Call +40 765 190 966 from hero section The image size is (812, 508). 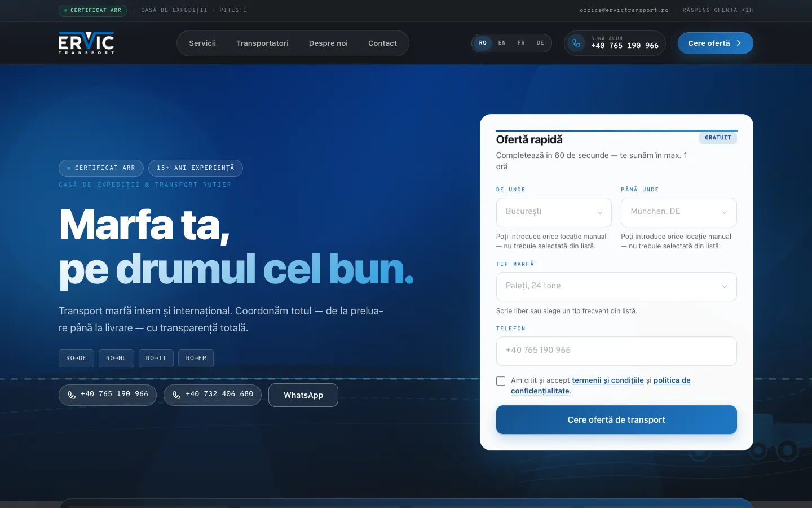pyautogui.click(x=108, y=395)
